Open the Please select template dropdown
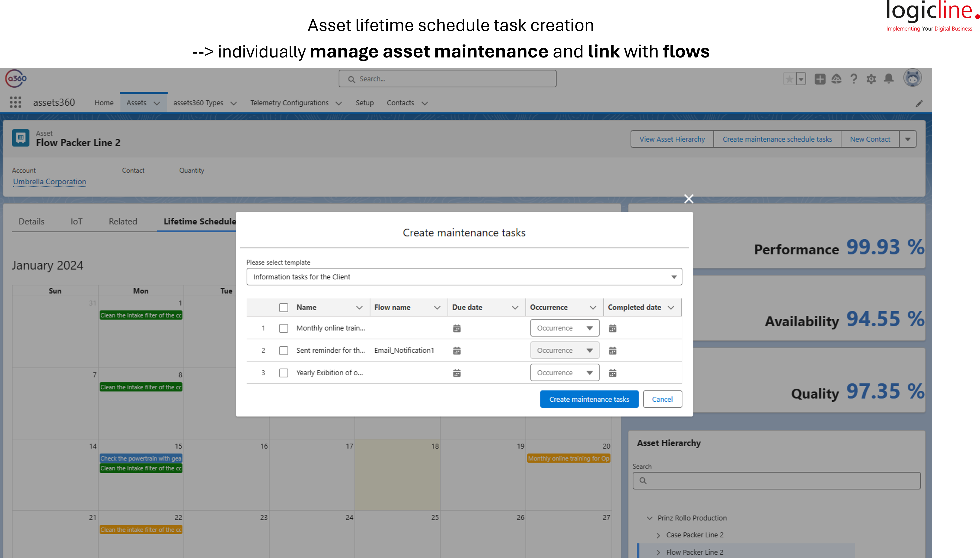 (x=464, y=277)
